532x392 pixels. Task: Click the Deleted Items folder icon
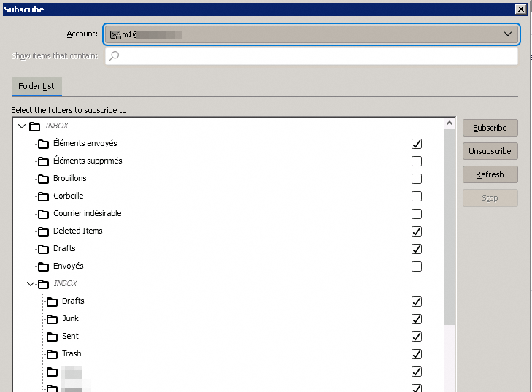[x=43, y=231]
